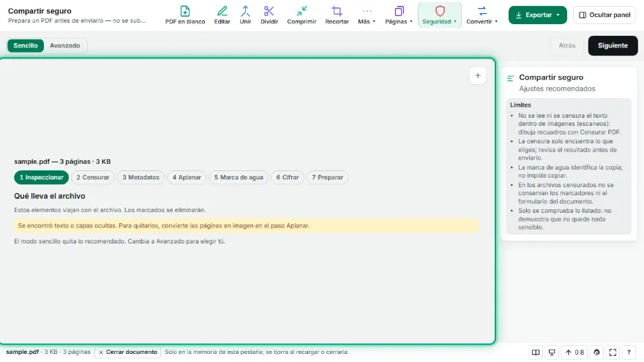Open the Seguridad shield menu

[x=440, y=15]
